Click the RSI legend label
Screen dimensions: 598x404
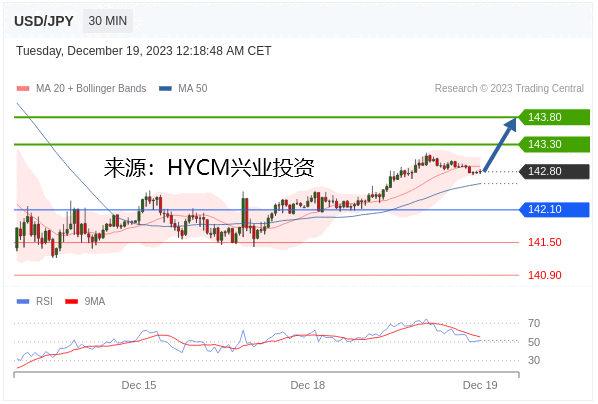[44, 301]
